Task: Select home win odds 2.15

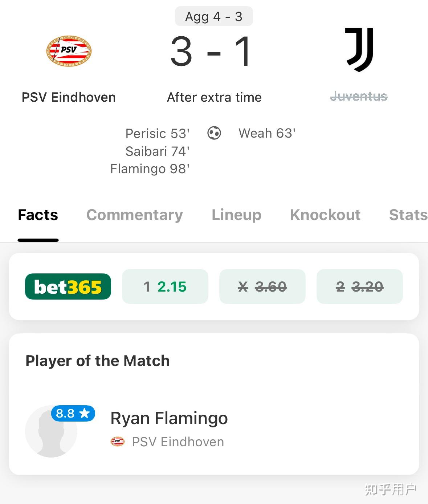Action: tap(165, 286)
